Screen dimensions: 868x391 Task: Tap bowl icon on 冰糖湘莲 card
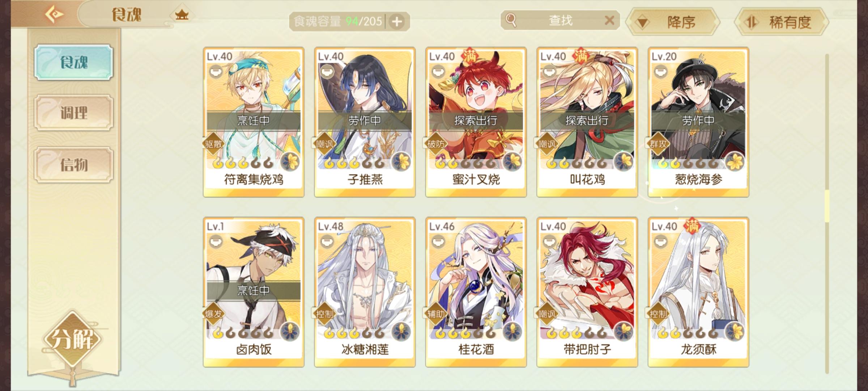(327, 241)
